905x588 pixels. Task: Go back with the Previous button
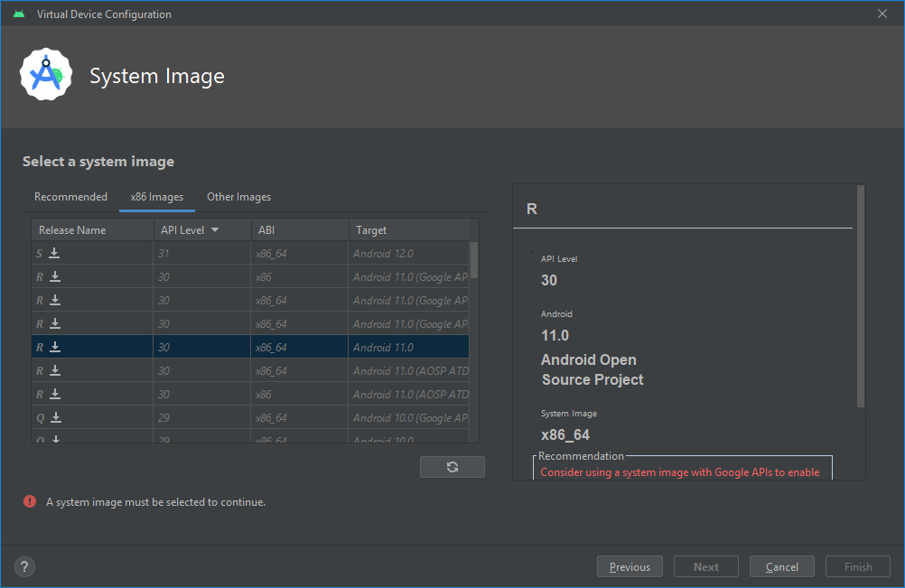tap(630, 566)
